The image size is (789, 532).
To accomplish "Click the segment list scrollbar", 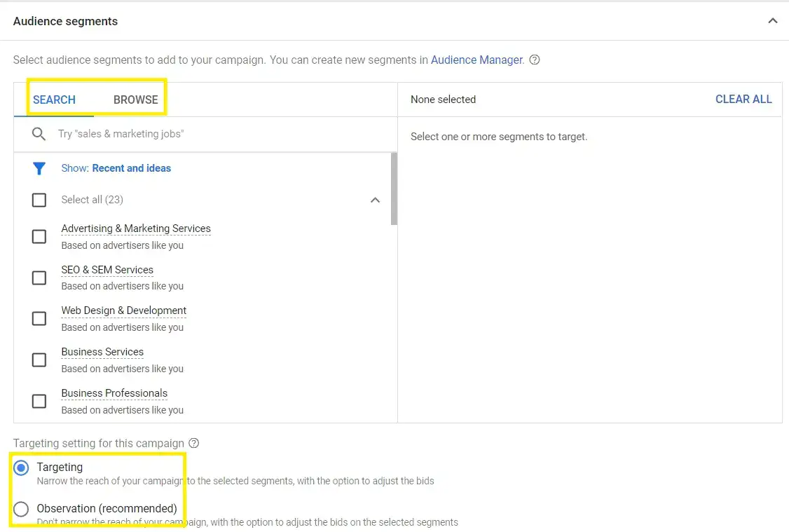I will pyautogui.click(x=393, y=189).
